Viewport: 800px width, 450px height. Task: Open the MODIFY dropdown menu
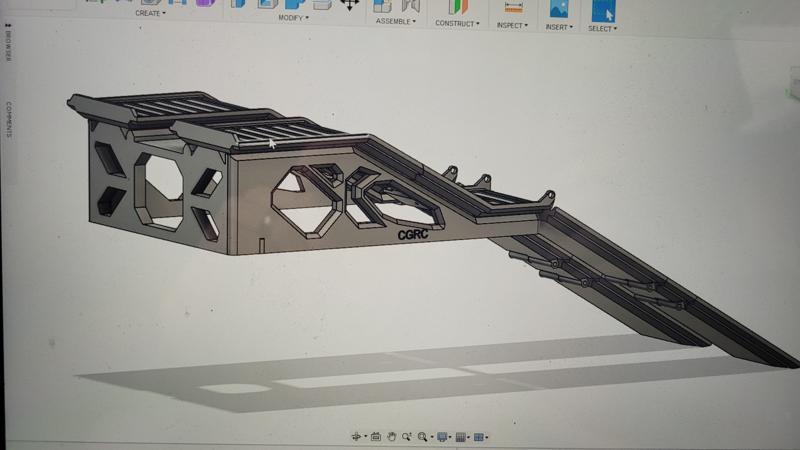(293, 18)
